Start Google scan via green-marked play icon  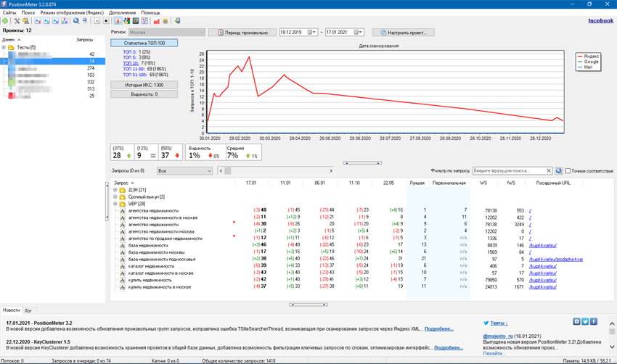click(x=47, y=21)
